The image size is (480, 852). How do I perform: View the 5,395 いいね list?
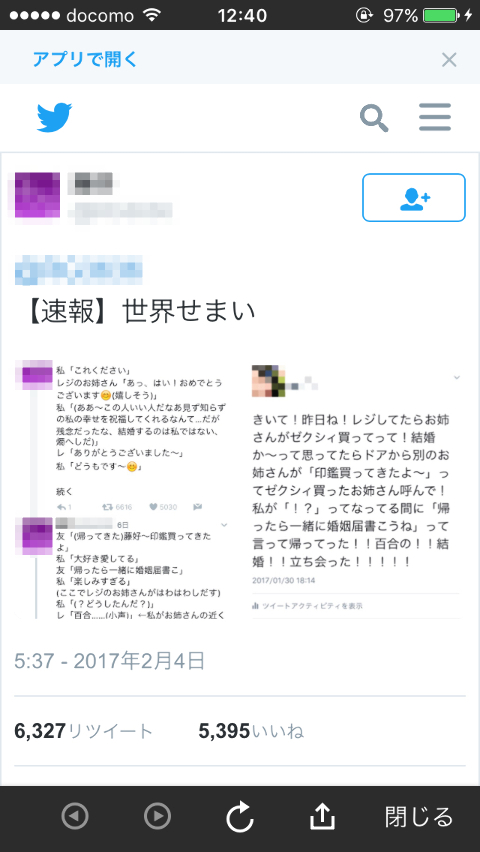(251, 731)
